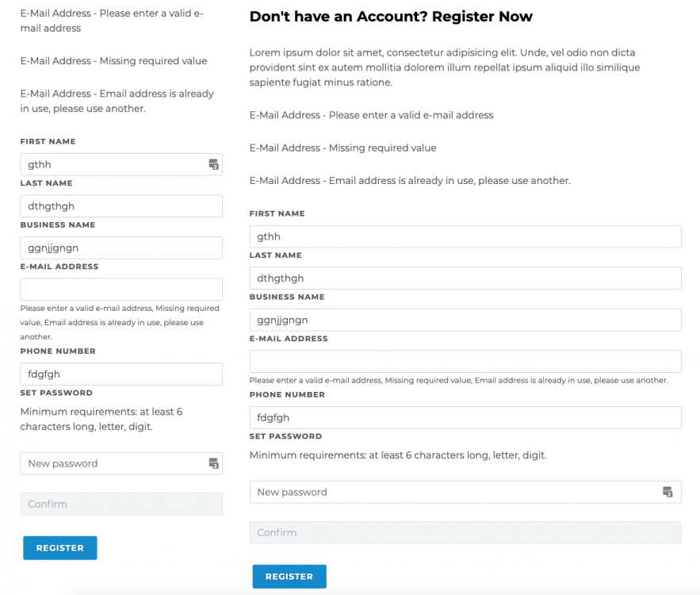Select the right Phone Number field showing fdgfgh
Viewport: 700px width, 595px height.
(x=465, y=417)
